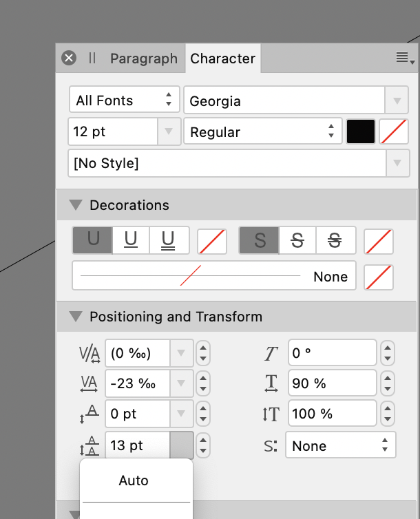Click the panel collapse grip icon
This screenshot has width=420, height=519.
[x=92, y=59]
